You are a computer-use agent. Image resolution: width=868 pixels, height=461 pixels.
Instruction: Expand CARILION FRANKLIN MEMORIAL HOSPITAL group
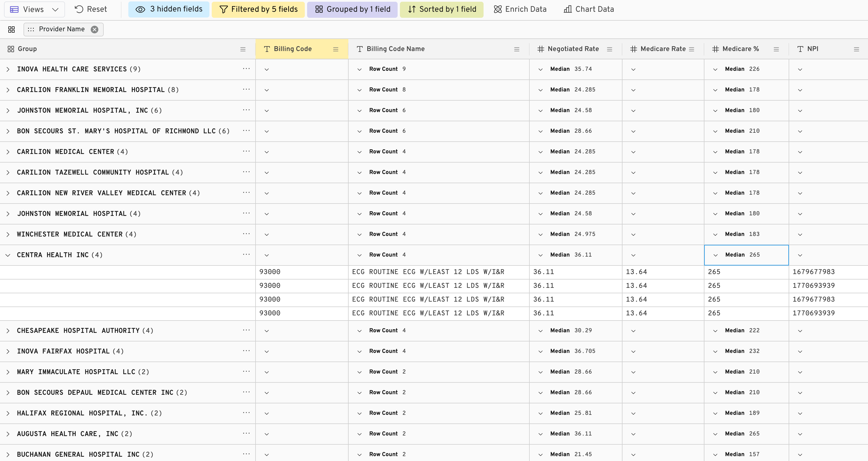click(8, 90)
